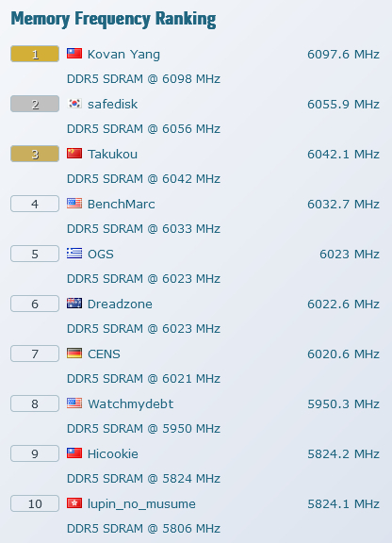Click the Australia flag beside Dreadzone
This screenshot has width=392, height=543.
pos(74,303)
